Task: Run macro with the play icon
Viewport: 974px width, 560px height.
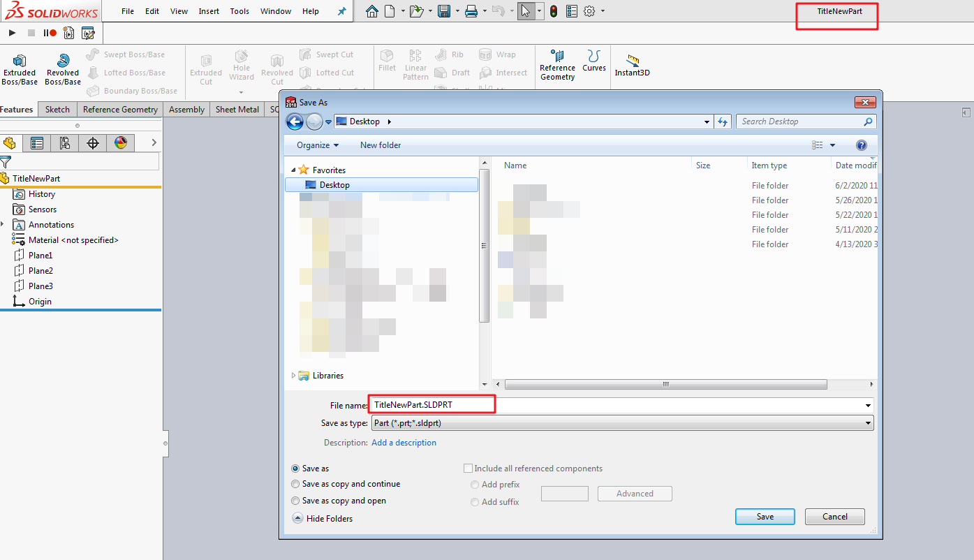Action: click(x=13, y=33)
